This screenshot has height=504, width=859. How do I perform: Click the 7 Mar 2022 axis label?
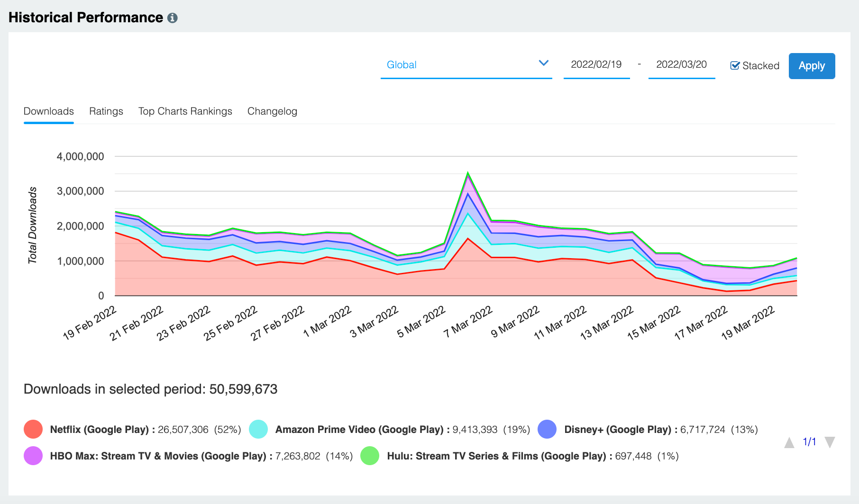click(x=468, y=322)
